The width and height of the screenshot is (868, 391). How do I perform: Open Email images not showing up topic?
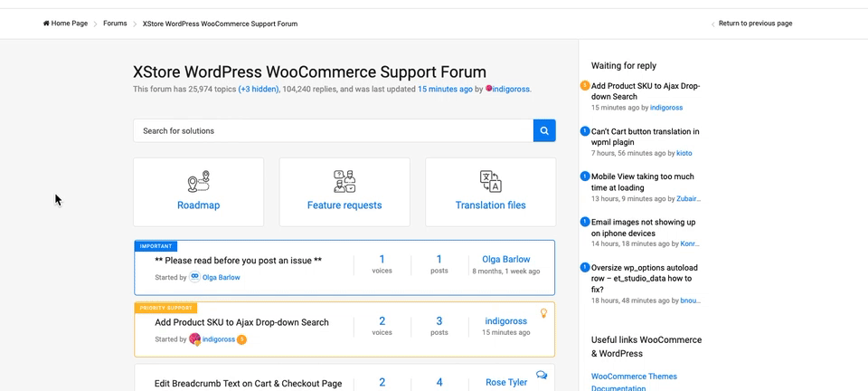click(643, 227)
